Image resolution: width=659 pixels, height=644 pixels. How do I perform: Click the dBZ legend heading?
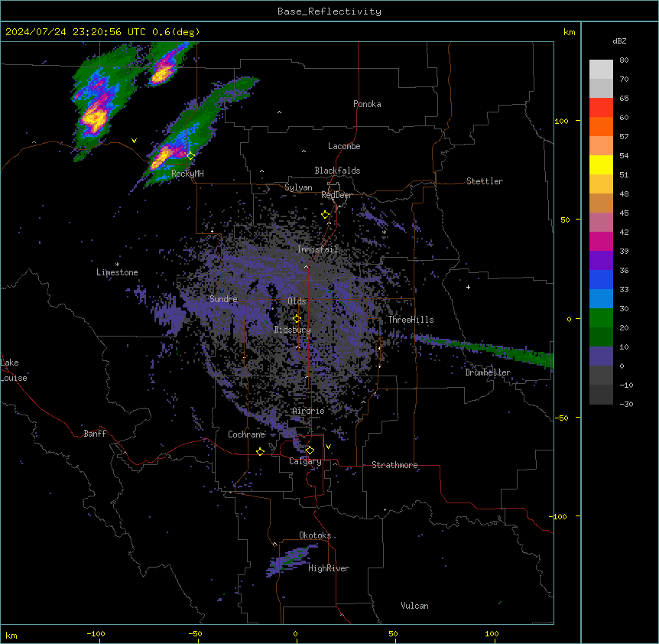click(619, 41)
